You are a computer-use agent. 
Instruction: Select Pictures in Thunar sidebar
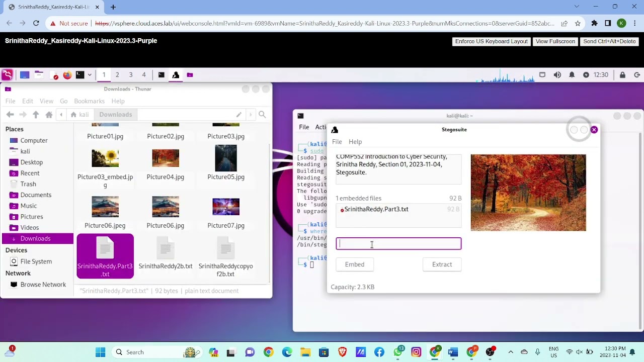32,217
